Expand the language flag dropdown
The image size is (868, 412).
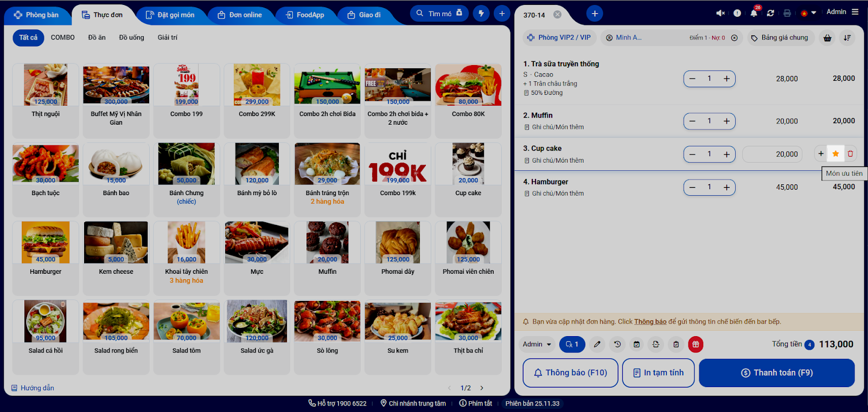coord(808,13)
